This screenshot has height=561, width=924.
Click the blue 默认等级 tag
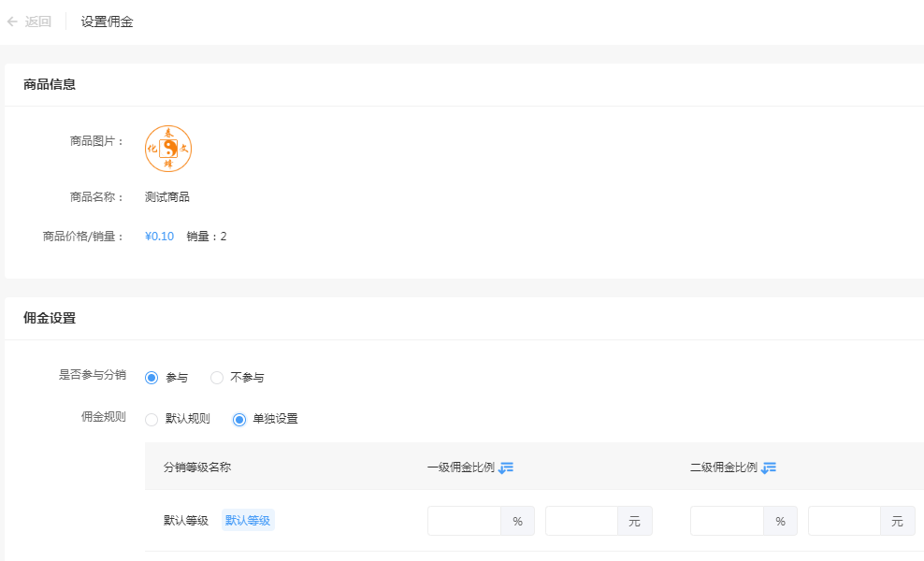pos(248,521)
